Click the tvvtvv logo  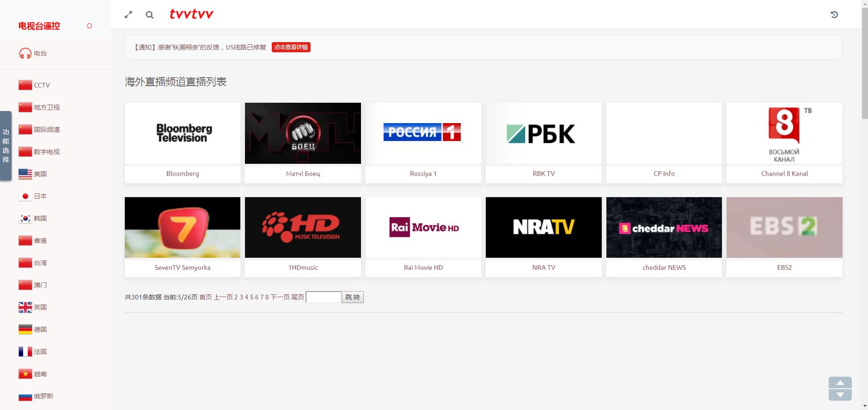191,14
